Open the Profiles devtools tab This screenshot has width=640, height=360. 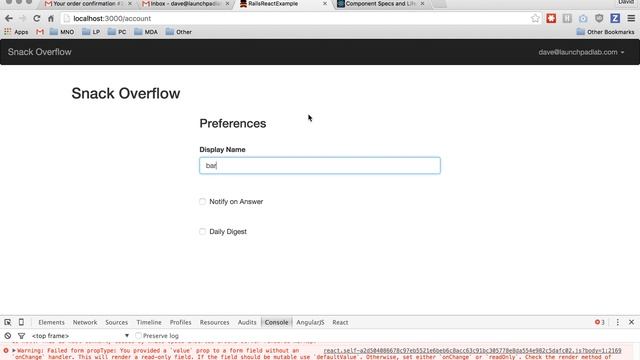point(180,322)
